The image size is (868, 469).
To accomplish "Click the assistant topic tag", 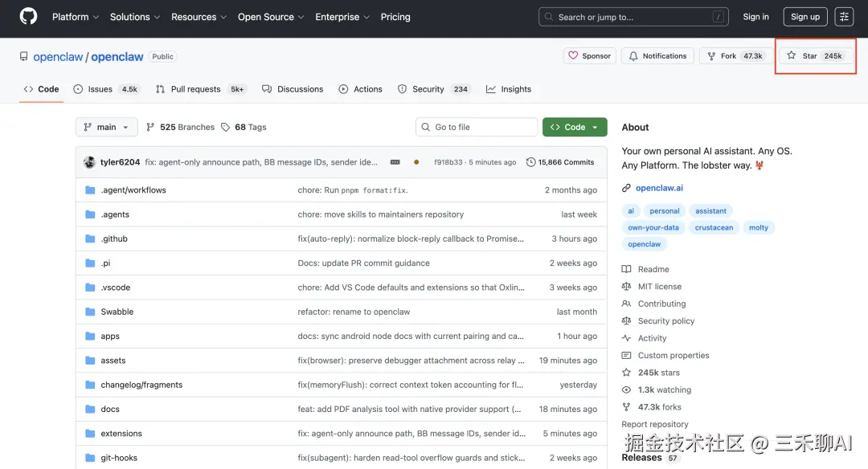I will pos(710,210).
